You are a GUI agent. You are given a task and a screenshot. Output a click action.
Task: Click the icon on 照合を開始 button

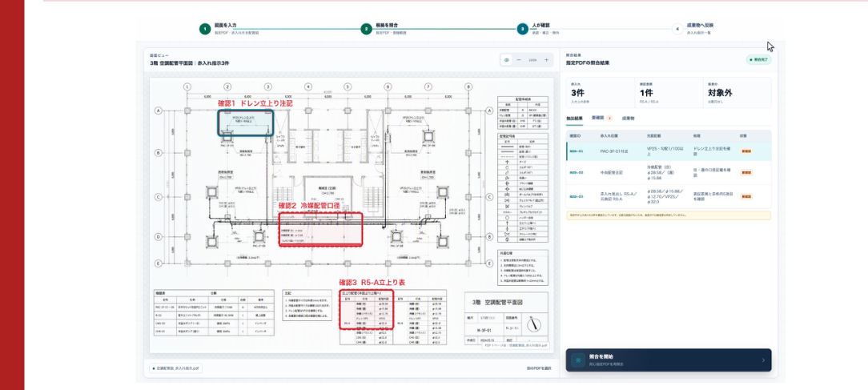click(x=578, y=360)
